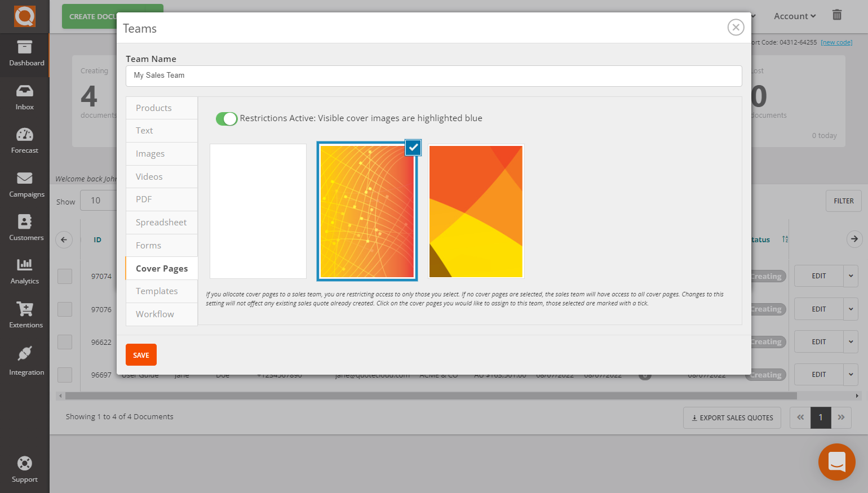Click the trash bin icon
This screenshot has height=493, width=868.
tap(837, 15)
